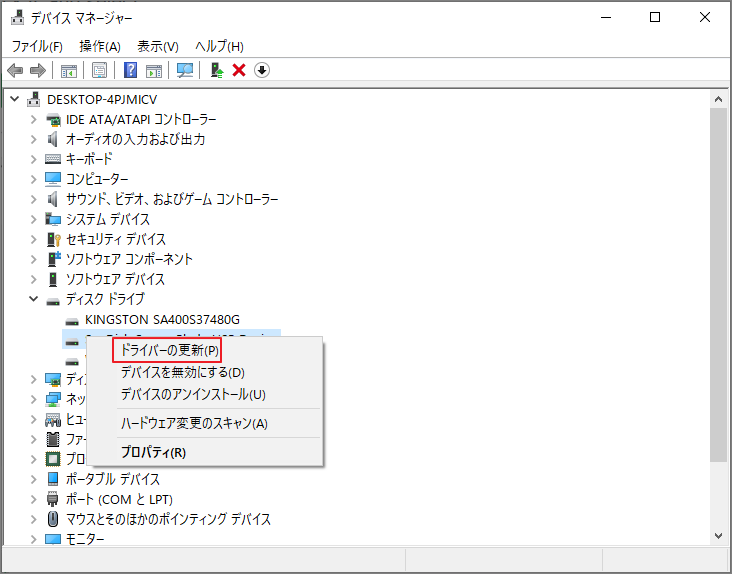The image size is (732, 574).
Task: Open the 表示(V) menu
Action: (158, 46)
